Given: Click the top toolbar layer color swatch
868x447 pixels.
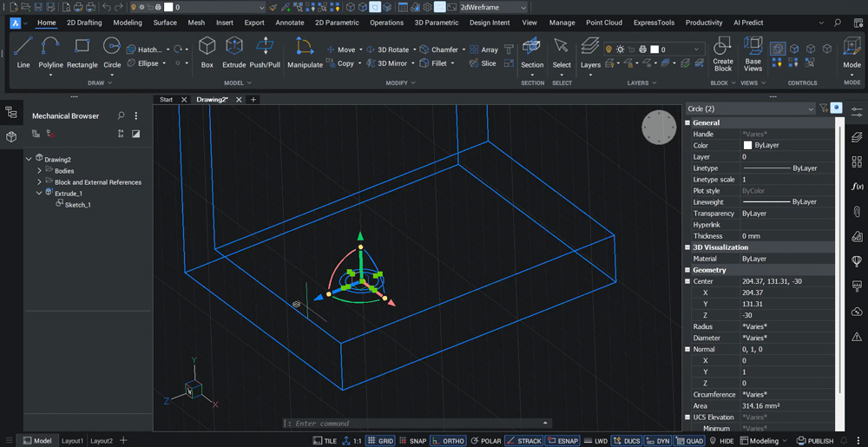Looking at the screenshot, I should (169, 7).
